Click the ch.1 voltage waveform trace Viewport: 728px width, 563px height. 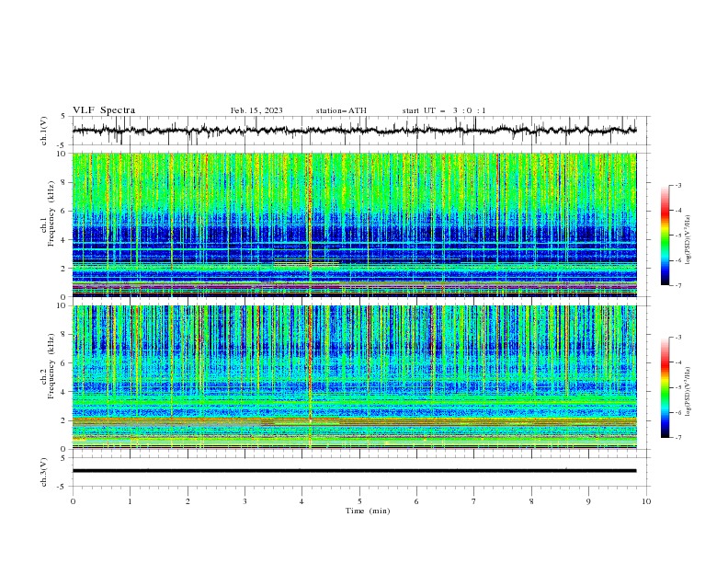[x=354, y=131]
